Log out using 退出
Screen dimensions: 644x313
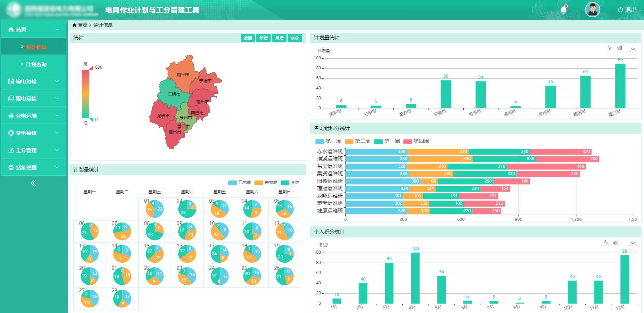[x=627, y=10]
